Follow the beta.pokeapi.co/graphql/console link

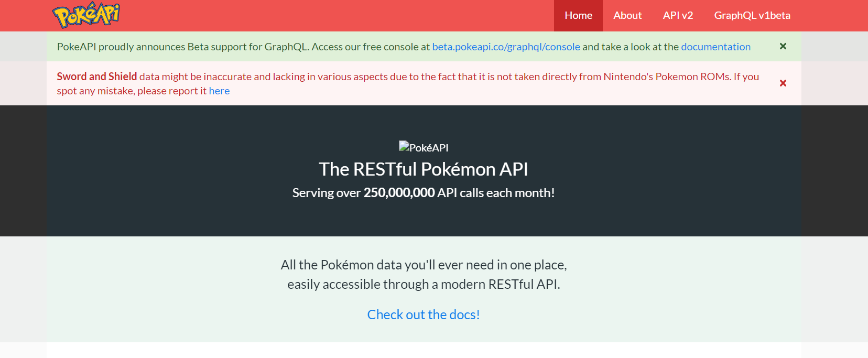coord(506,47)
